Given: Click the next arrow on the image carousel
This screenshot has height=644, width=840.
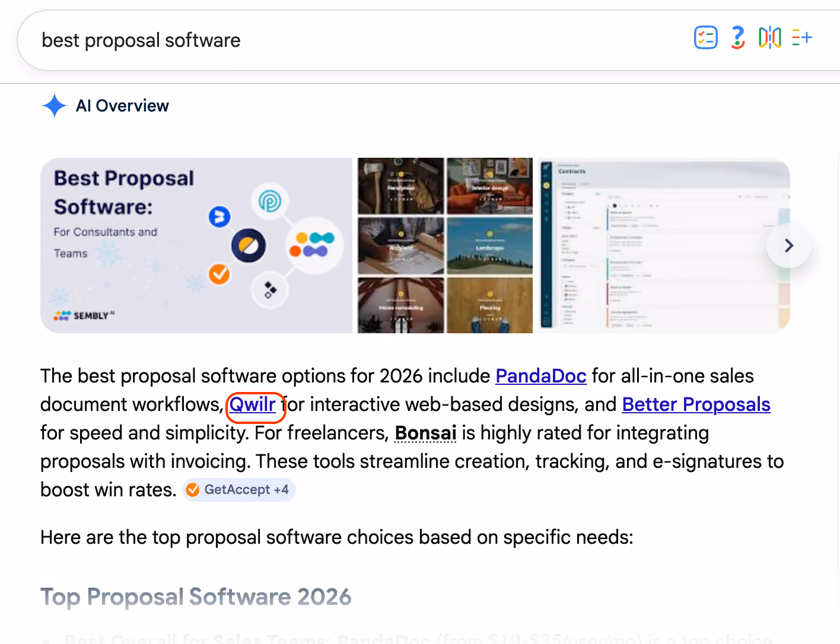Looking at the screenshot, I should tap(788, 246).
